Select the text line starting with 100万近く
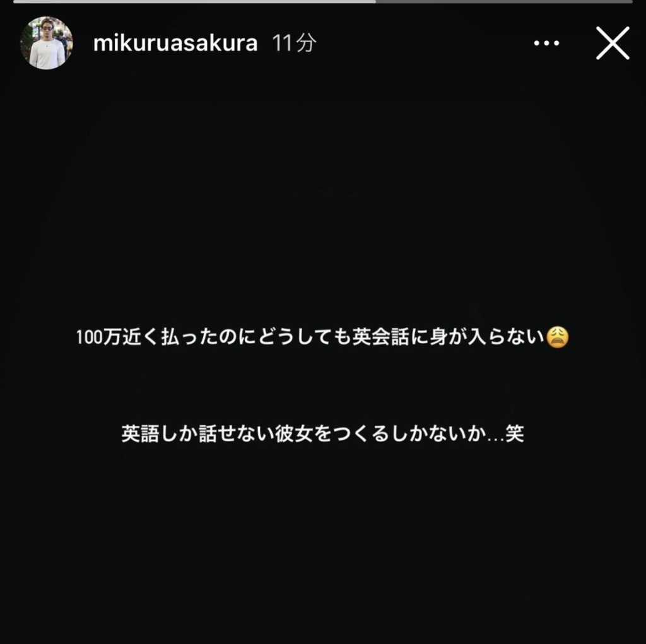 click(322, 337)
